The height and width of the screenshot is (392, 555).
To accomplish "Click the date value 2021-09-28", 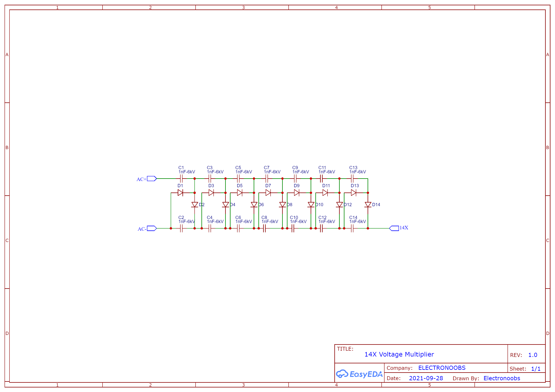I will click(x=426, y=378).
